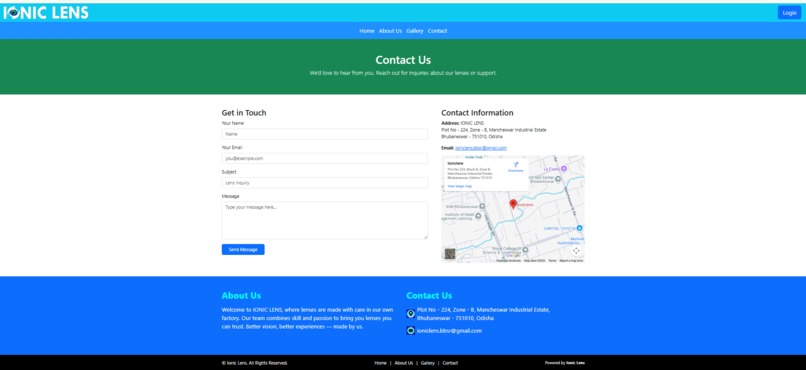Open the About Us link in the bottom footer
Image resolution: width=806 pixels, height=370 pixels.
(404, 363)
